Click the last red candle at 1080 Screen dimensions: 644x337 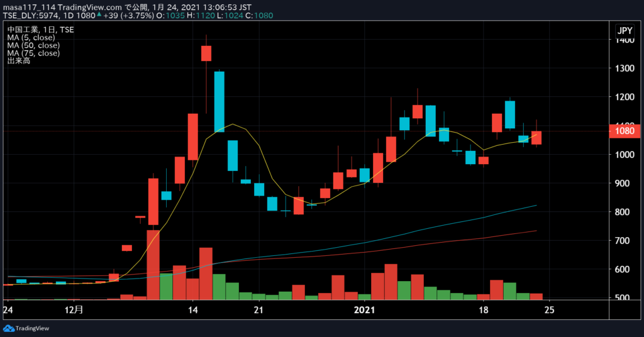pos(536,138)
